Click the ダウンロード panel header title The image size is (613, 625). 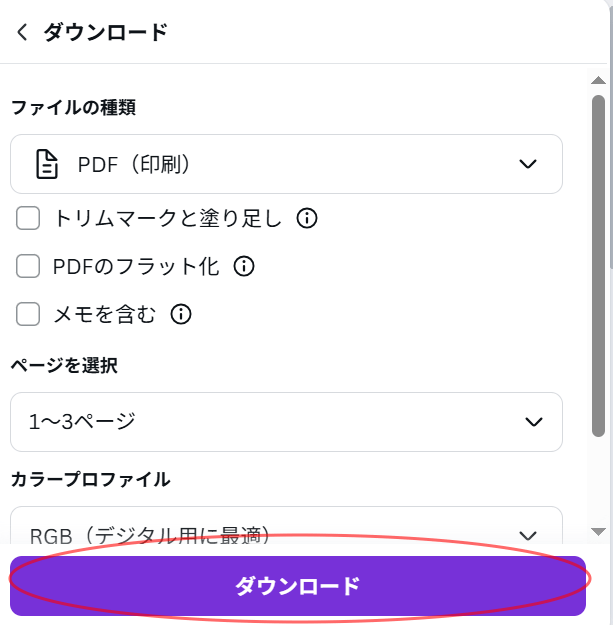(105, 32)
